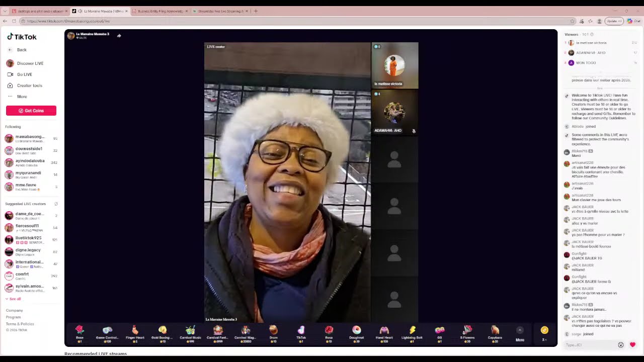Send a heart like in chat
This screenshot has height=362, width=644.
(632, 345)
